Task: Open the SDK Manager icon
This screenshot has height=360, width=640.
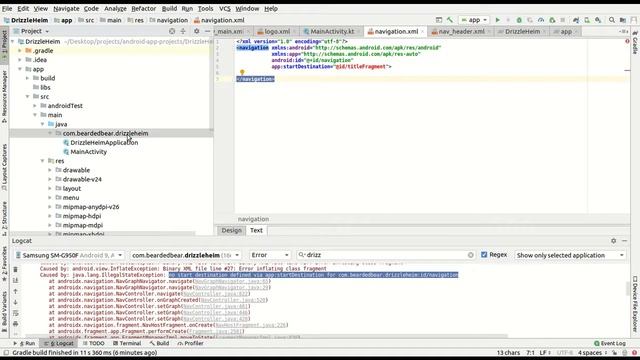Action: tap(598, 20)
